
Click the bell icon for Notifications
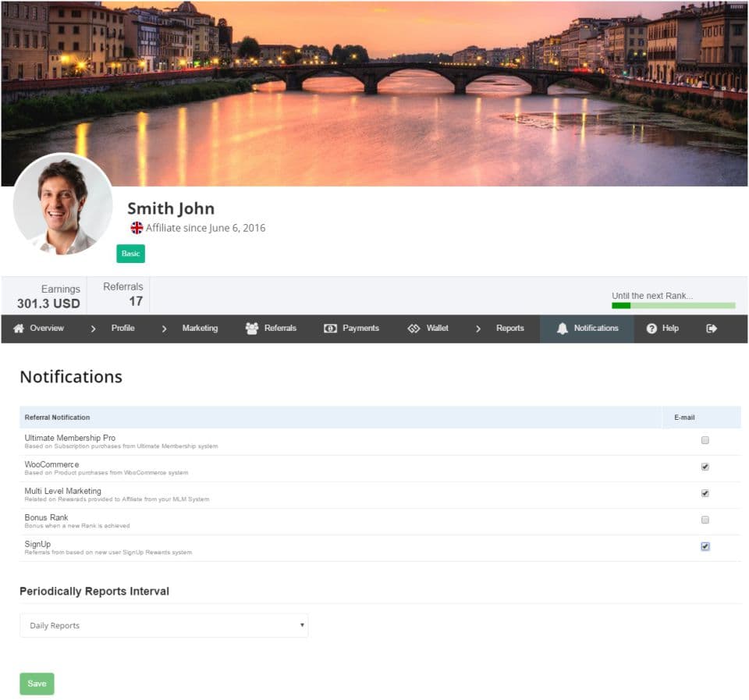(563, 329)
